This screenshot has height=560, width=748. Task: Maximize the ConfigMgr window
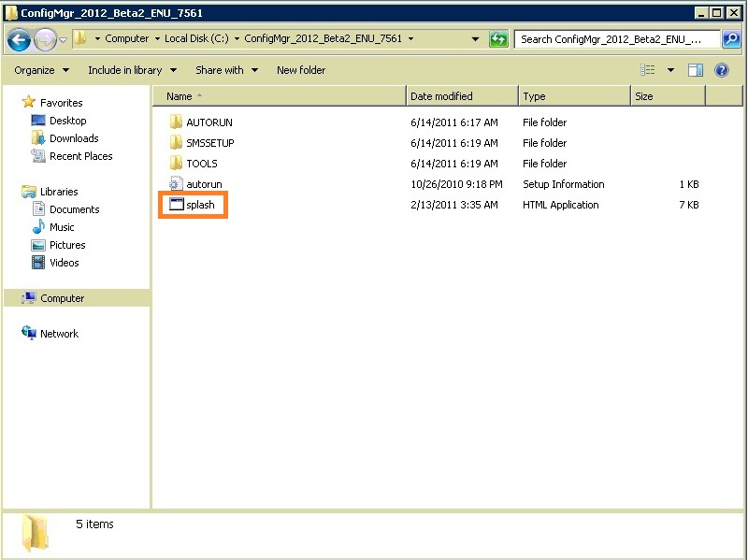coord(716,13)
